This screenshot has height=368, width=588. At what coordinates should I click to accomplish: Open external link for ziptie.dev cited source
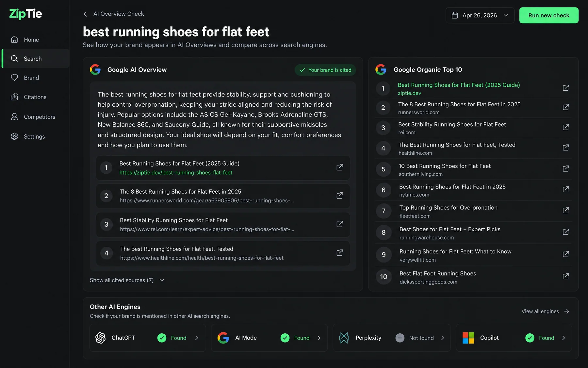coord(340,167)
